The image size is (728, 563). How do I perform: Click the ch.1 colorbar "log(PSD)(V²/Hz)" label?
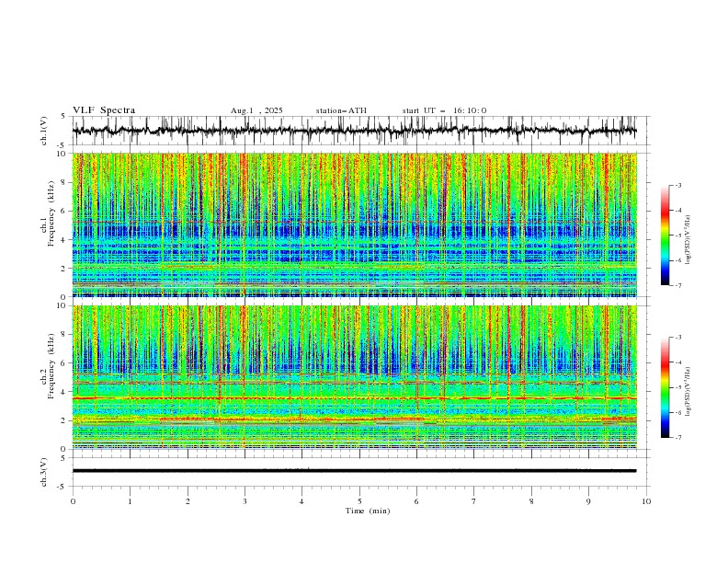(688, 240)
